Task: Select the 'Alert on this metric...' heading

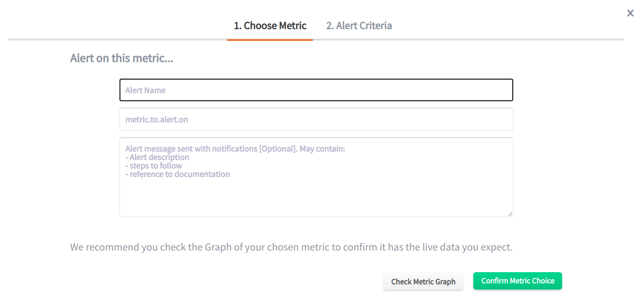Action: click(122, 58)
